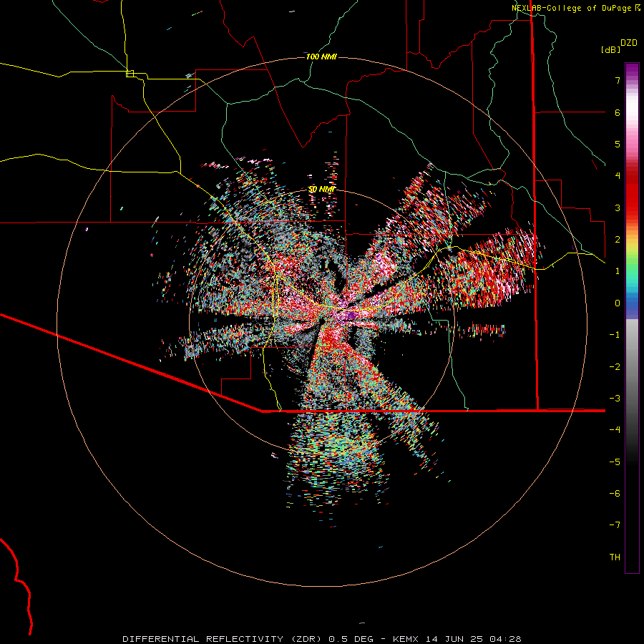644x644 pixels.
Task: Select the 3 dB scale value
Action: [x=618, y=208]
